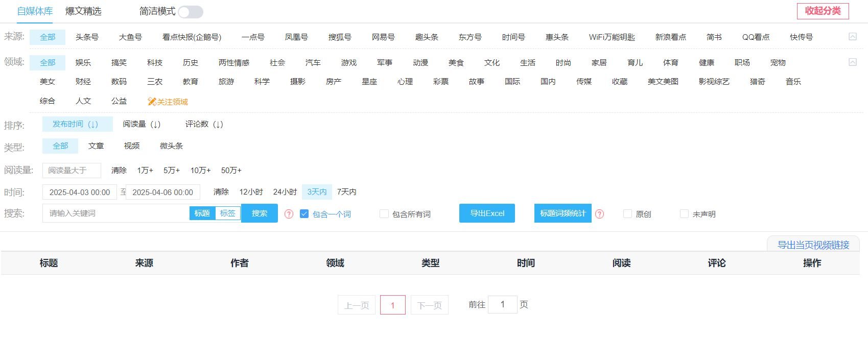Click the keyword search input
The image size is (868, 337).
[x=115, y=213]
